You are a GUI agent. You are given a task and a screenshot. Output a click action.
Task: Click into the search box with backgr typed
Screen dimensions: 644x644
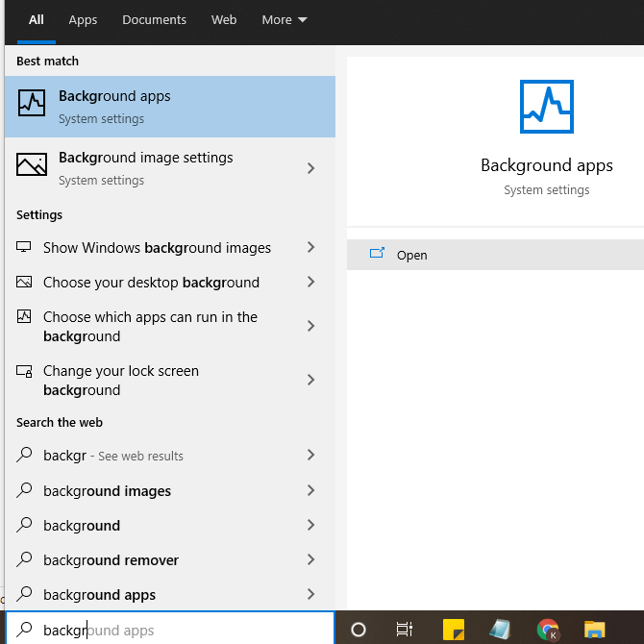click(170, 630)
